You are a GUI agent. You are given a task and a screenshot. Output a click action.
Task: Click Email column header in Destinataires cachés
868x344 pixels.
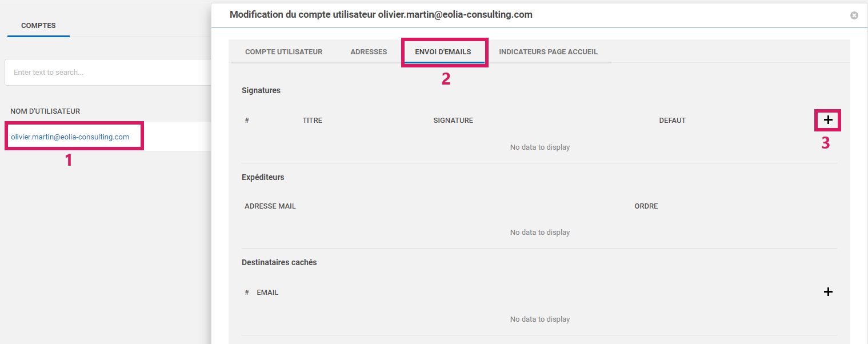(267, 293)
